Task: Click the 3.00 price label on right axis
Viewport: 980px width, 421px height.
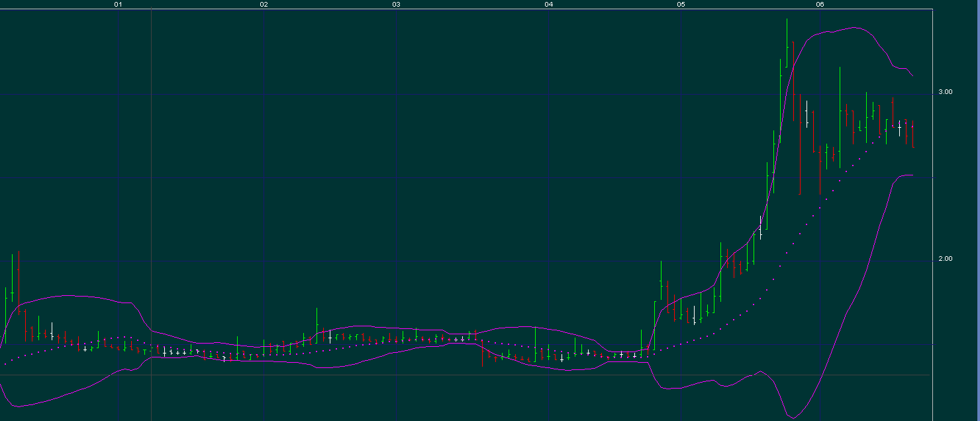Action: 945,92
